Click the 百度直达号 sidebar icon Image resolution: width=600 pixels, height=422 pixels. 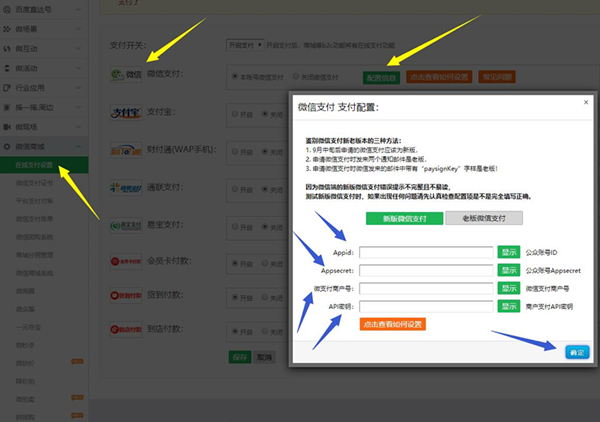click(x=7, y=10)
